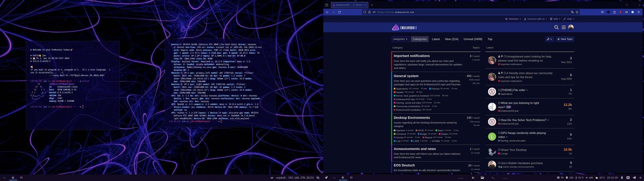This screenshot has width=644, height=181.
Task: Open the EOS Deutsch category
Action: [x=404, y=165]
